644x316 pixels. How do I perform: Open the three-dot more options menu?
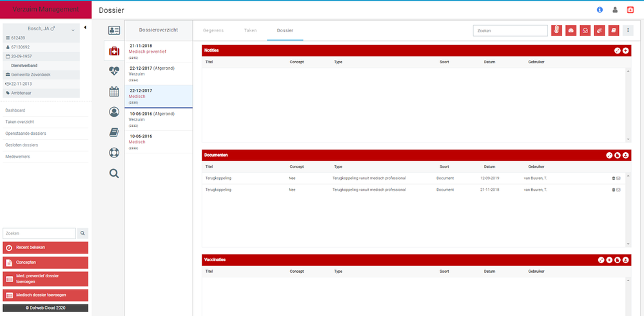629,30
